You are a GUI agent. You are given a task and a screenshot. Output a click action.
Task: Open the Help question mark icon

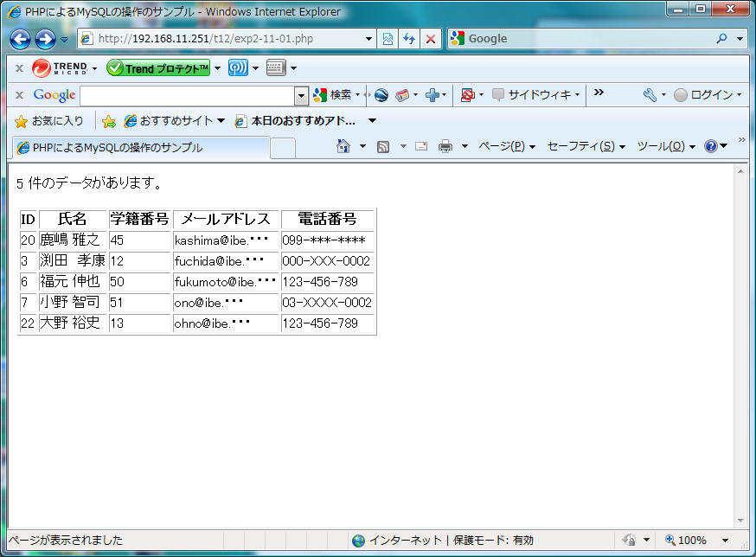tap(711, 146)
